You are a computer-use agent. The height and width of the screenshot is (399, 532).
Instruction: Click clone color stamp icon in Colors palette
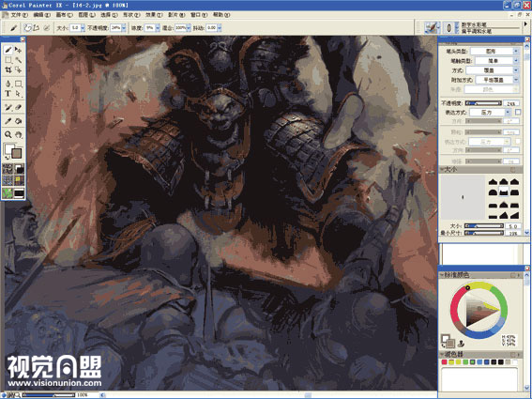[x=461, y=343]
